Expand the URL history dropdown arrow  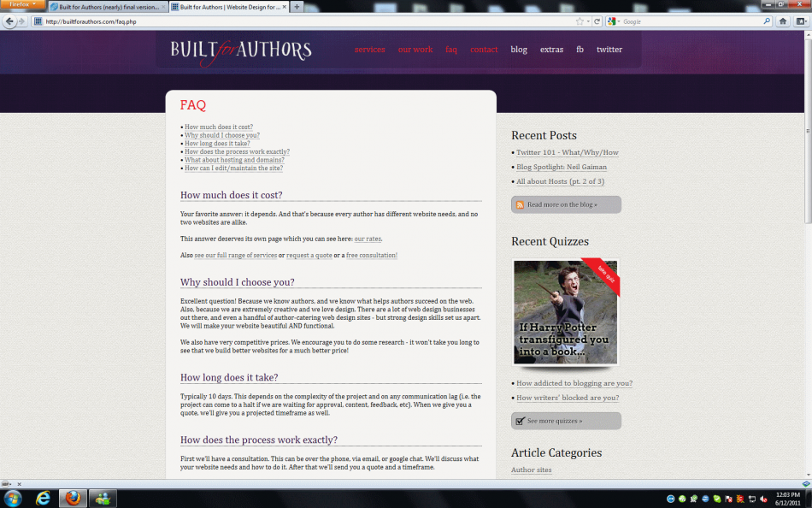pos(588,21)
